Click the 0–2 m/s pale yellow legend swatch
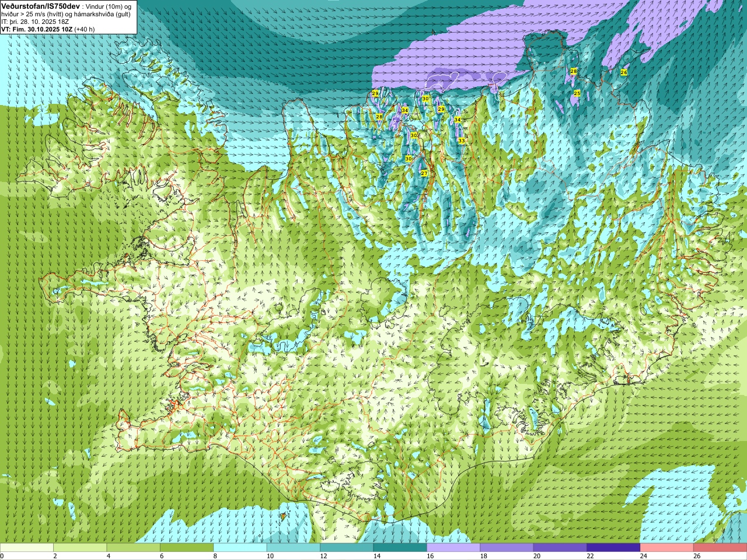The width and height of the screenshot is (747, 560). (27, 548)
